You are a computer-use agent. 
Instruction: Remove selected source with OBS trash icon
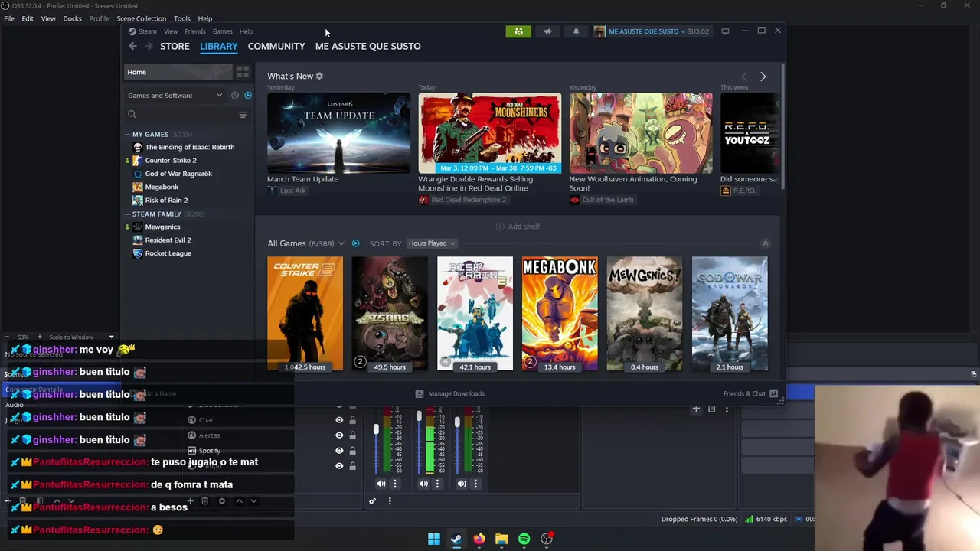204,501
